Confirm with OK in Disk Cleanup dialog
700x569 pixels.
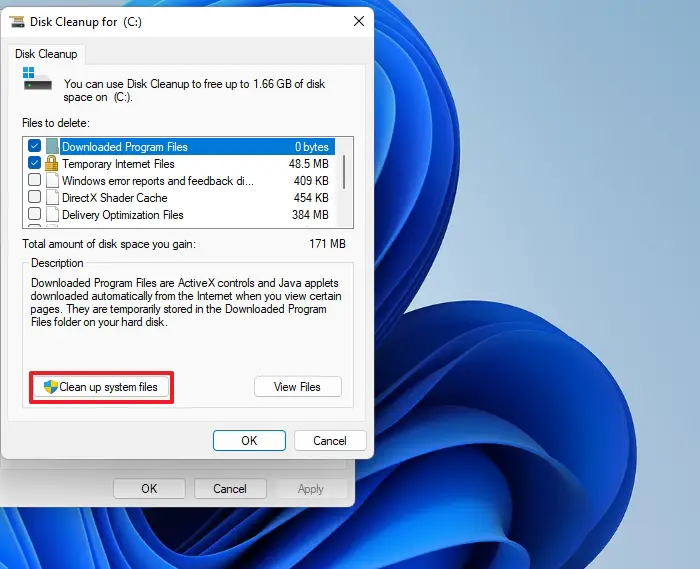coord(249,441)
